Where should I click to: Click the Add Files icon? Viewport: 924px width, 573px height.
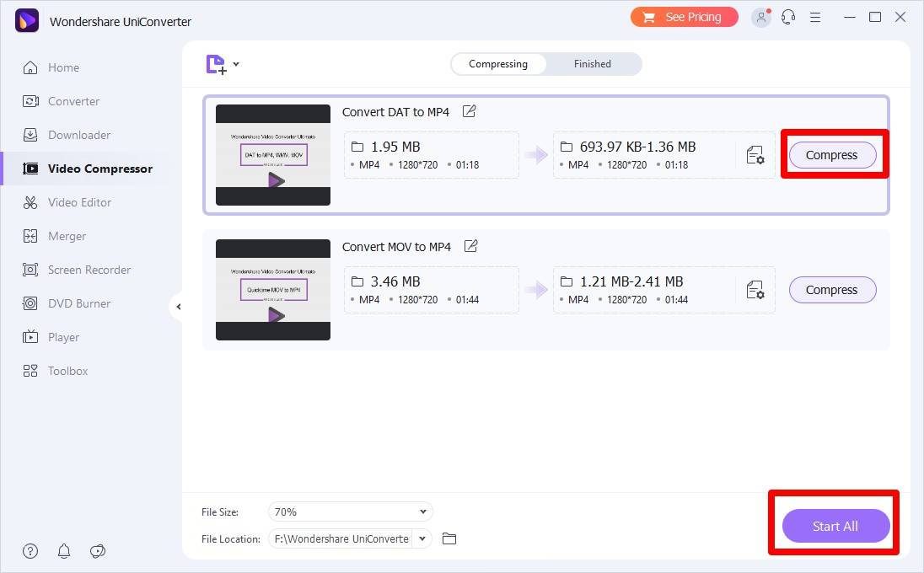(x=216, y=64)
